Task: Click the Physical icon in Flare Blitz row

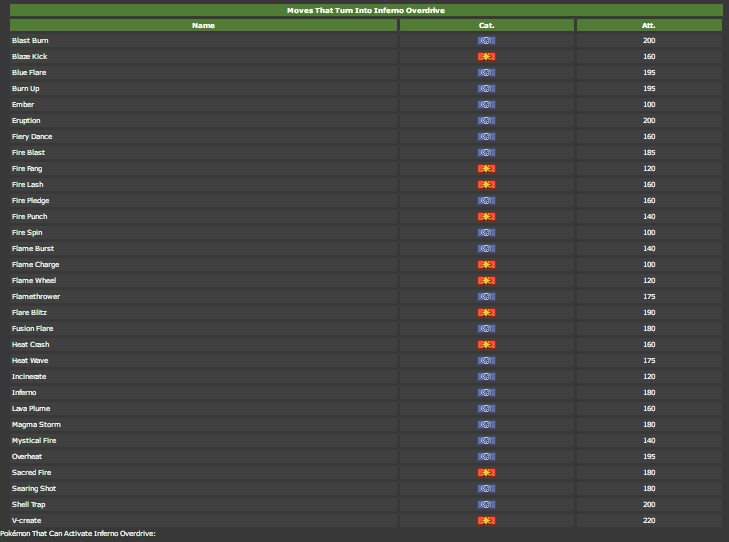Action: [x=486, y=312]
